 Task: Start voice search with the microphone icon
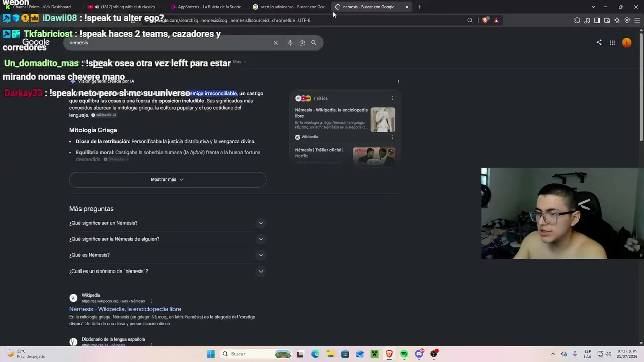click(290, 43)
